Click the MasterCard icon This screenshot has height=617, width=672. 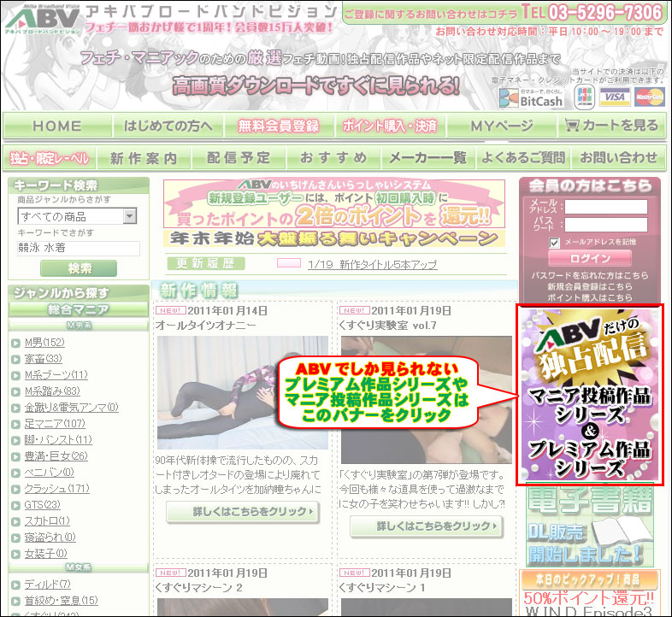coord(649,97)
